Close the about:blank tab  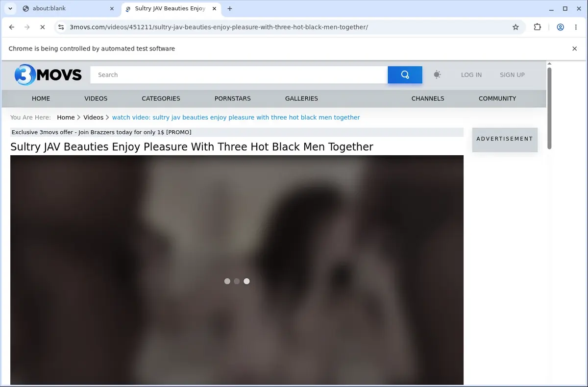(112, 8)
